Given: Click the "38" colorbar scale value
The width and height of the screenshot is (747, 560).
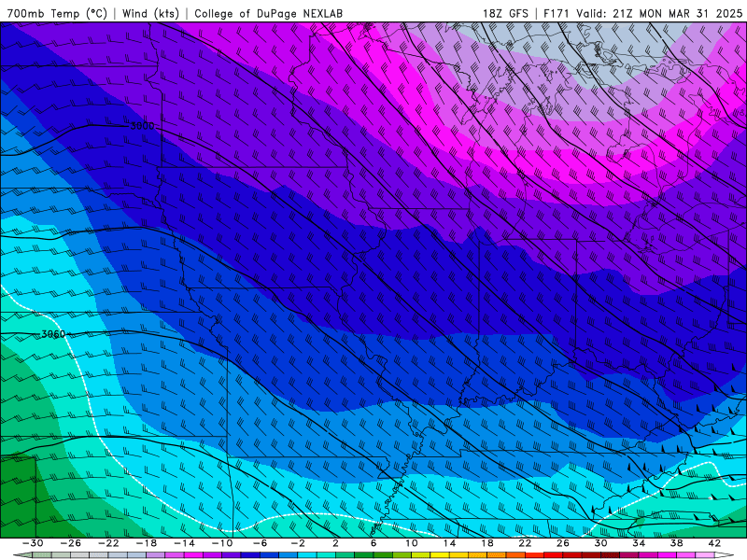Looking at the screenshot, I should coord(676,543).
